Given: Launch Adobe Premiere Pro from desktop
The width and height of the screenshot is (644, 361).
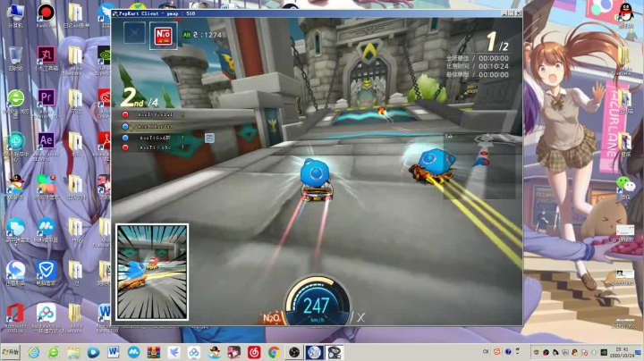Looking at the screenshot, I should [x=46, y=103].
